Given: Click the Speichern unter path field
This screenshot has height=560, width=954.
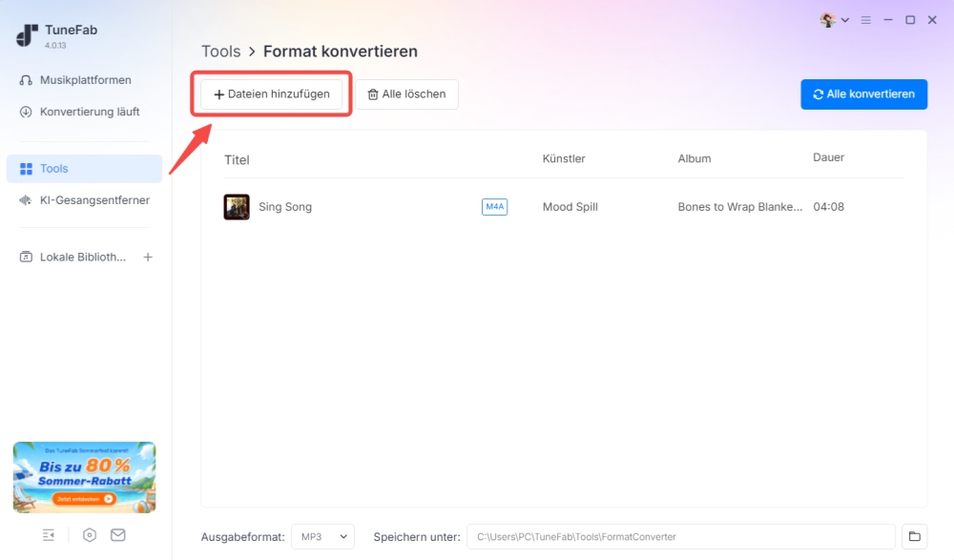Looking at the screenshot, I should pyautogui.click(x=681, y=537).
